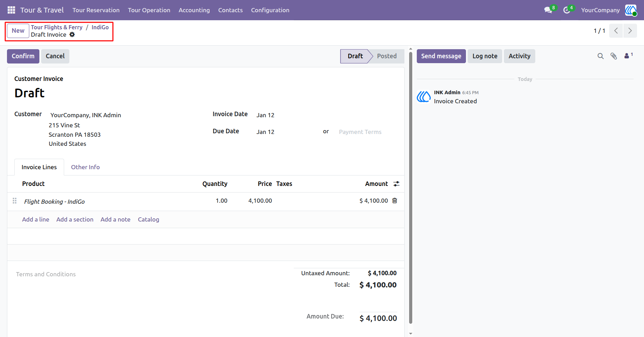This screenshot has width=644, height=337.
Task: Select Invoice Lines tab
Action: [39, 167]
